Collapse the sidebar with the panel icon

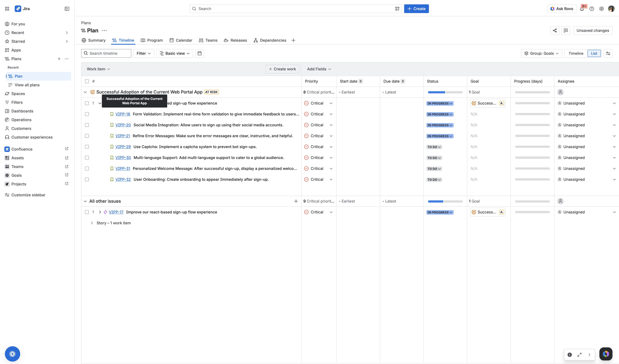click(x=67, y=9)
